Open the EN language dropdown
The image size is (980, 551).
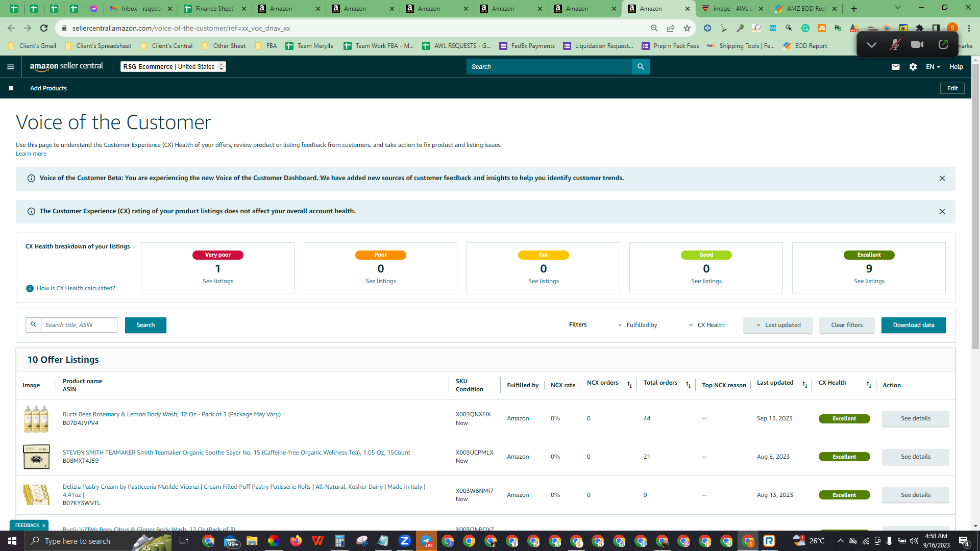point(933,67)
